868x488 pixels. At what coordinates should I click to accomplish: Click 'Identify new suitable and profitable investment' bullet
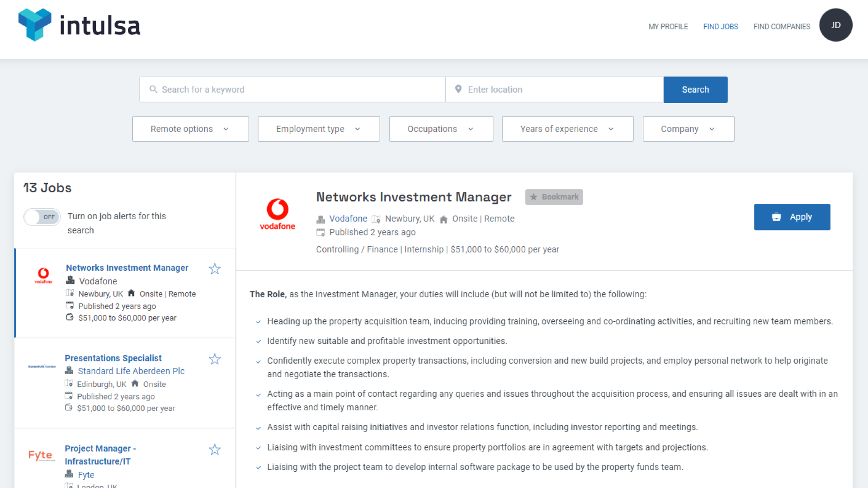click(387, 341)
